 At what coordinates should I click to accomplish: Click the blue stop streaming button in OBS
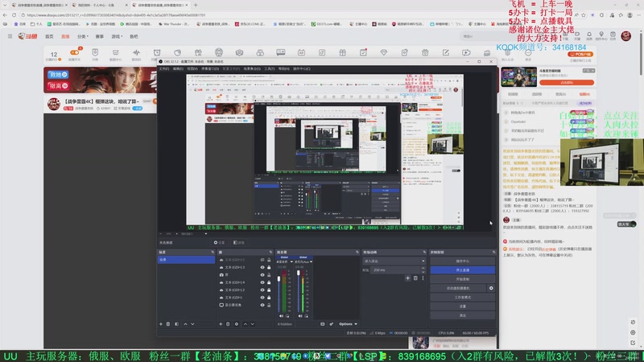(x=462, y=270)
